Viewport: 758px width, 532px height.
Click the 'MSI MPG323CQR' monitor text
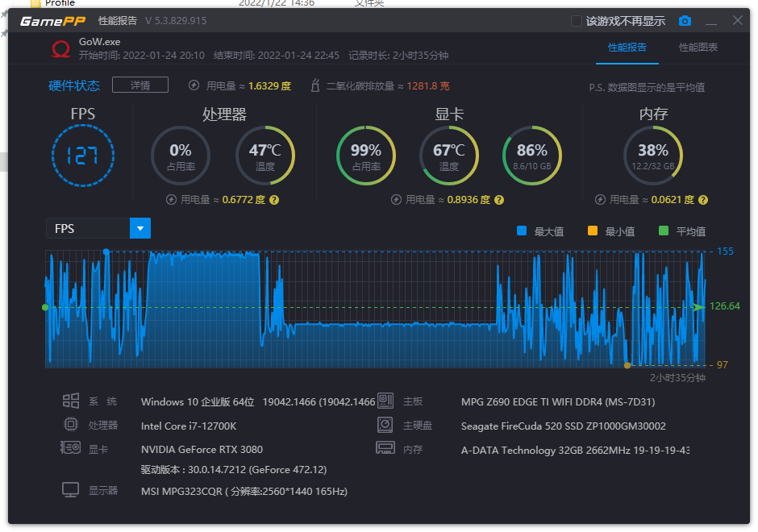click(x=181, y=492)
